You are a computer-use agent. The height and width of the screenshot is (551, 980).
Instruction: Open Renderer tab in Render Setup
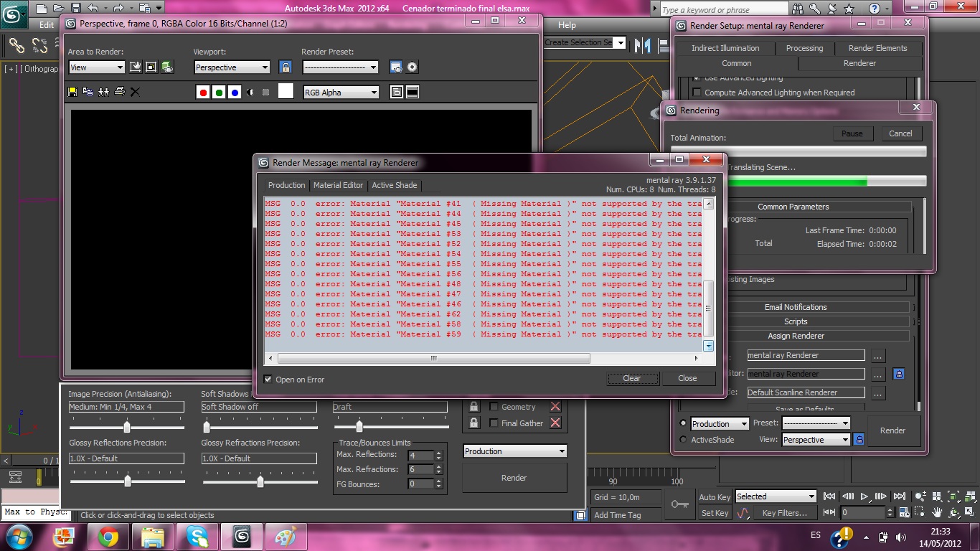click(859, 63)
